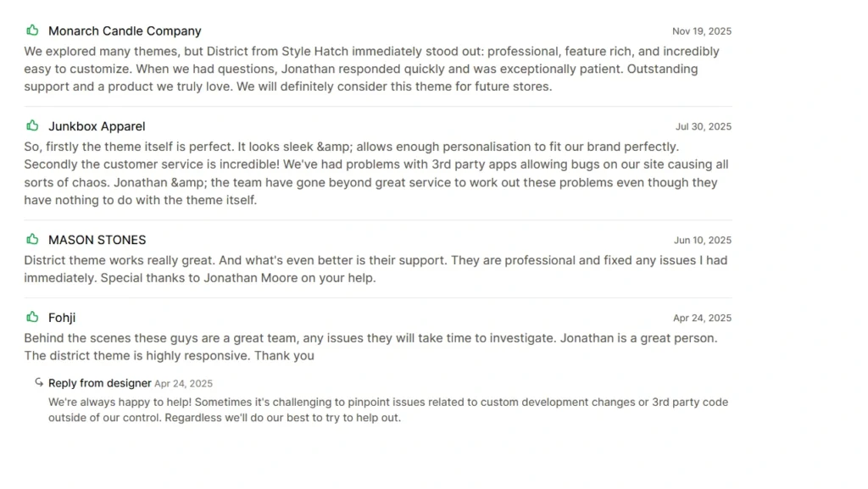Open the Junkbox Apparel reviewer name
The image size is (868, 489).
(97, 126)
